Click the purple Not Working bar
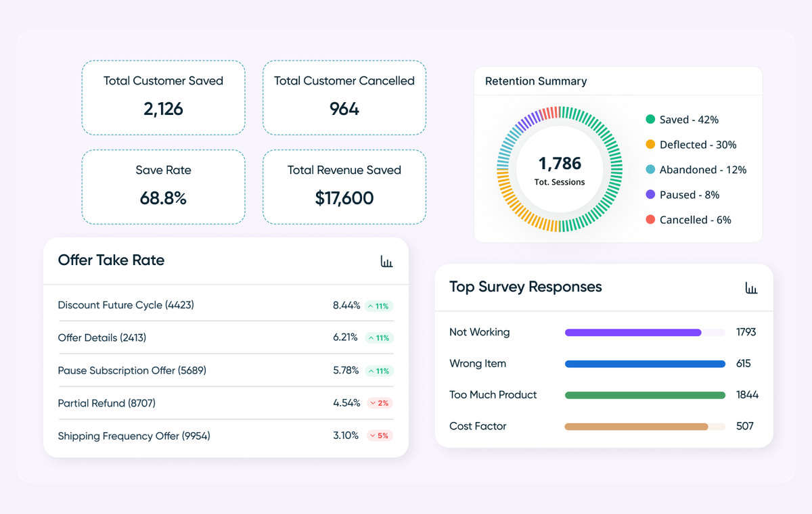 pos(633,333)
